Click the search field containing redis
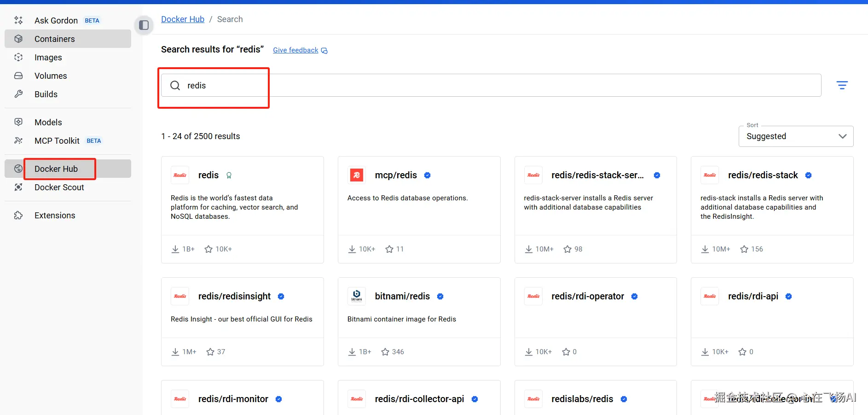 tap(491, 85)
